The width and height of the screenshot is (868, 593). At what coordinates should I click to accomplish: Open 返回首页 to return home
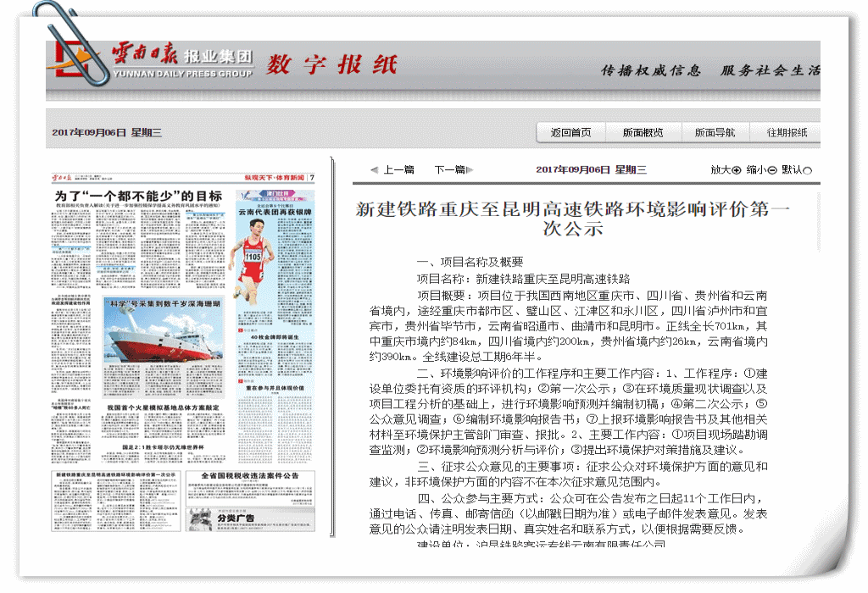[570, 133]
